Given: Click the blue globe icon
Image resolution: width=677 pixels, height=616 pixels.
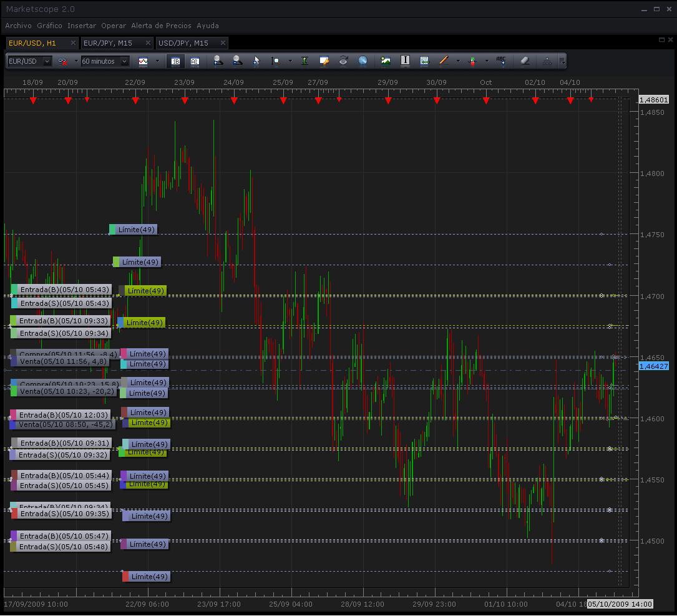Looking at the screenshot, I should 363,61.
